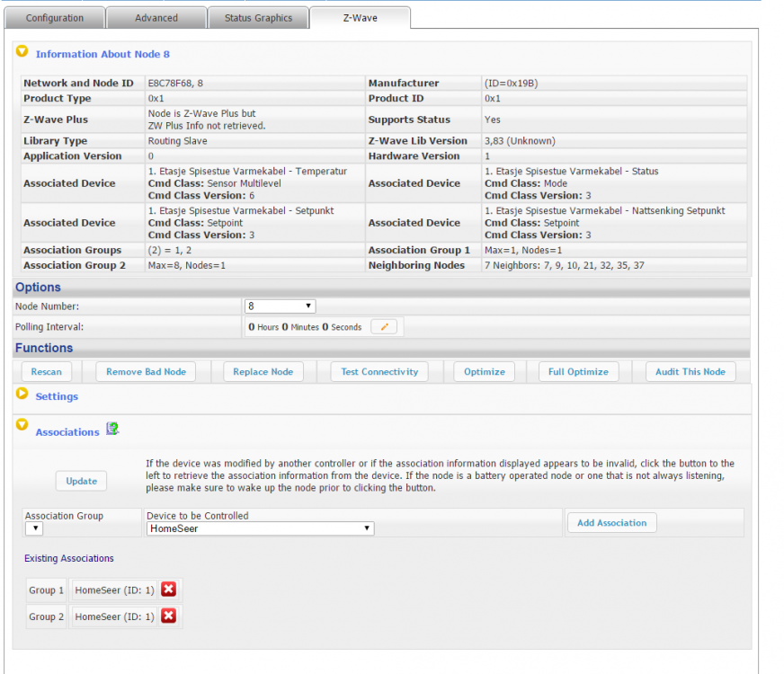Run Test Connectivity on the node
The image size is (784, 674).
point(379,372)
